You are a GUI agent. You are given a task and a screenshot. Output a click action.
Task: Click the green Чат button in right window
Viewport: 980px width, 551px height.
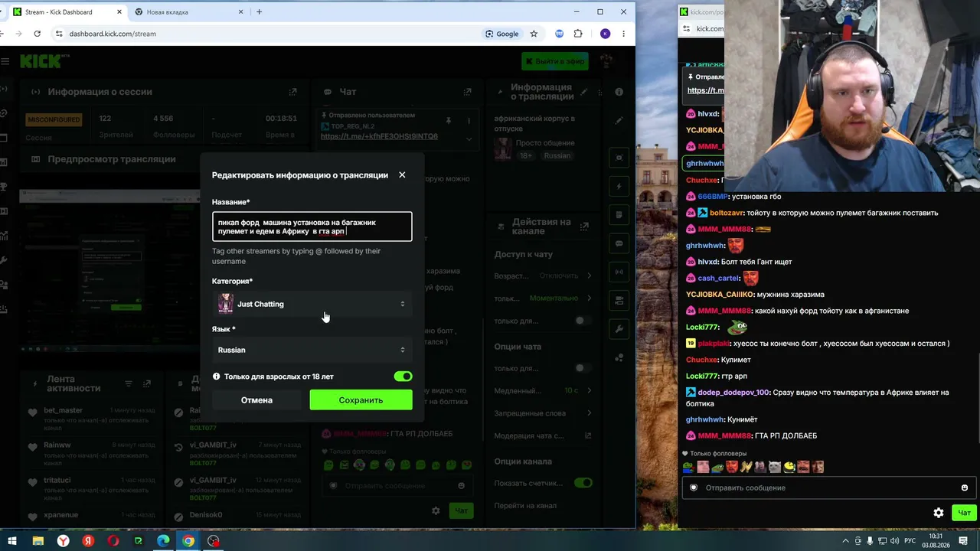click(x=965, y=513)
